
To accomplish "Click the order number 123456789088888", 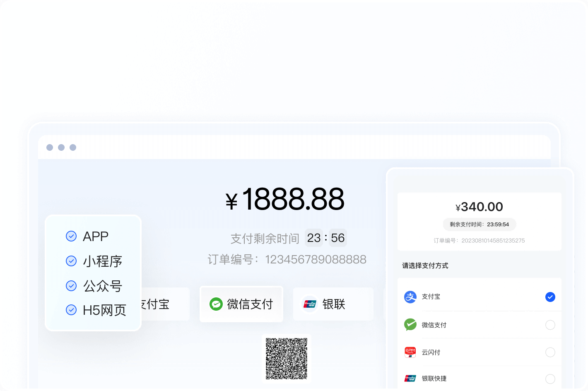I will (x=316, y=260).
